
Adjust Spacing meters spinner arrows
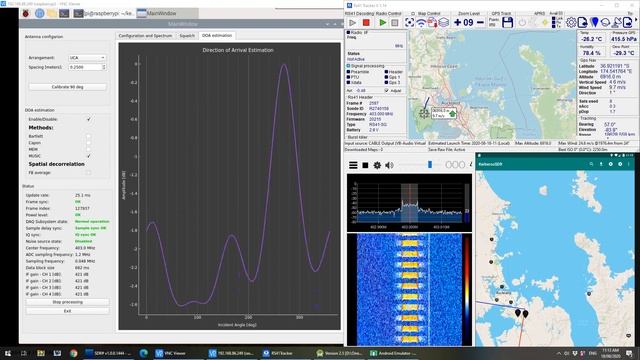pos(104,67)
